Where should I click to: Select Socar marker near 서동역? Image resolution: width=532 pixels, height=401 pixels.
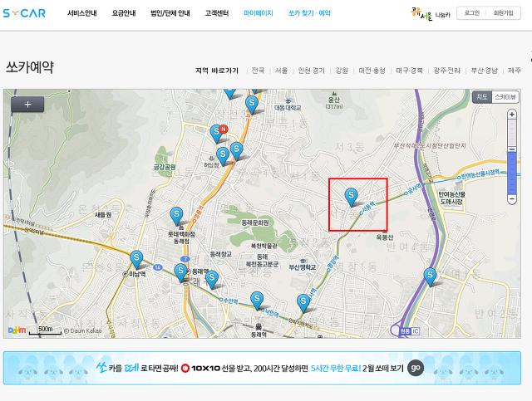coord(351,198)
